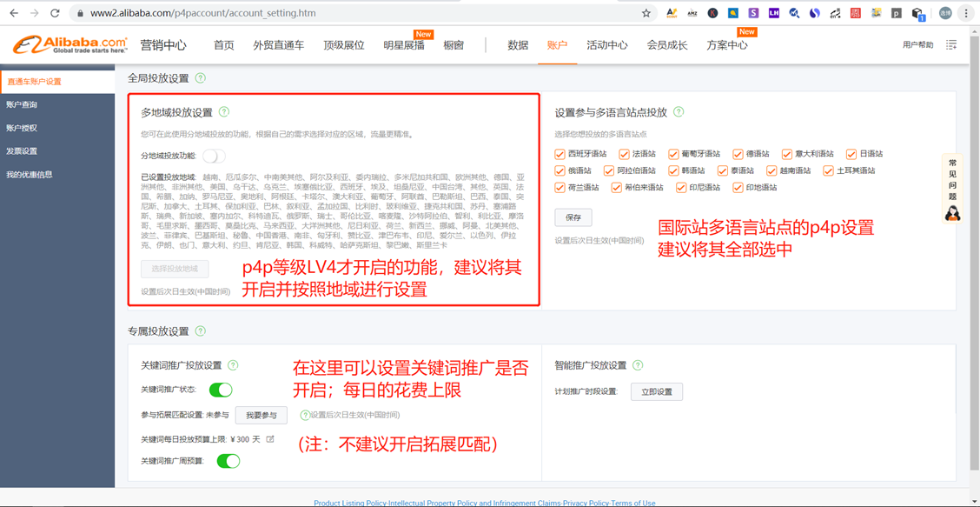Screen dimensions: 980x507
Task: Toggle the 关键词推广周预算 green switch
Action: pos(228,459)
